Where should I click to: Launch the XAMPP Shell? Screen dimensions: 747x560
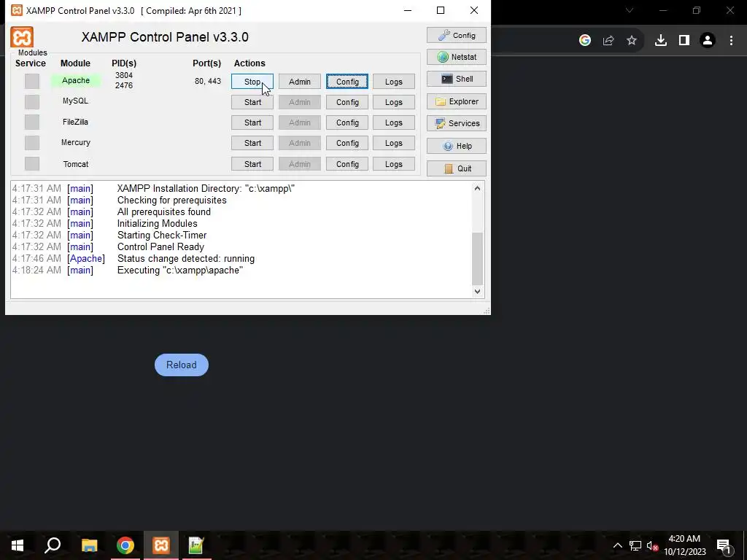[x=457, y=79]
